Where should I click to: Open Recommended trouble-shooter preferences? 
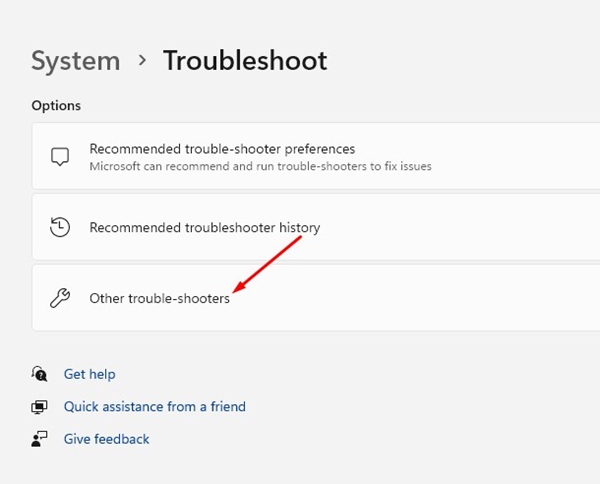(x=222, y=149)
